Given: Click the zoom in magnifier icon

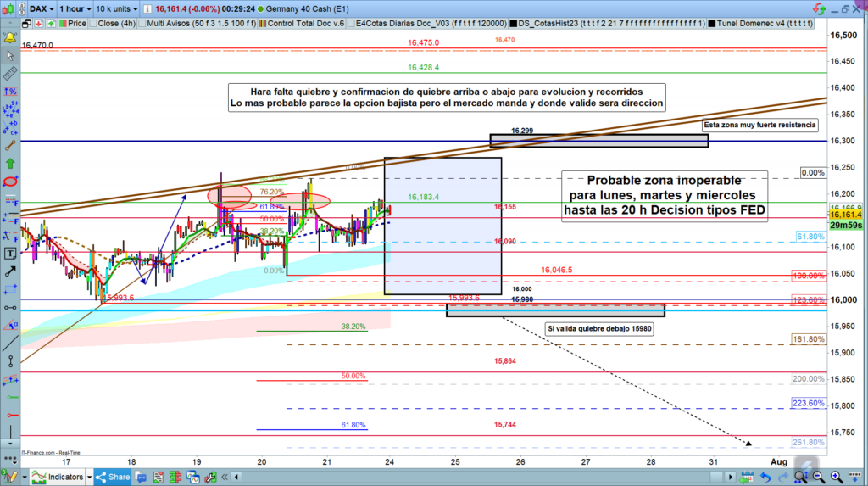Looking at the screenshot, I should point(835,477).
